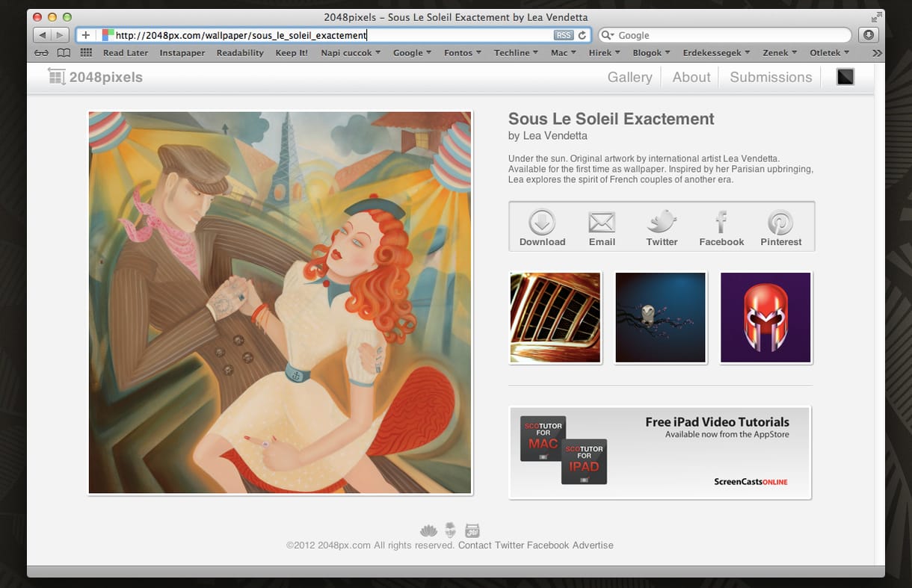Open the Submissions nav tab
Screen dimensions: 912x588
point(771,77)
